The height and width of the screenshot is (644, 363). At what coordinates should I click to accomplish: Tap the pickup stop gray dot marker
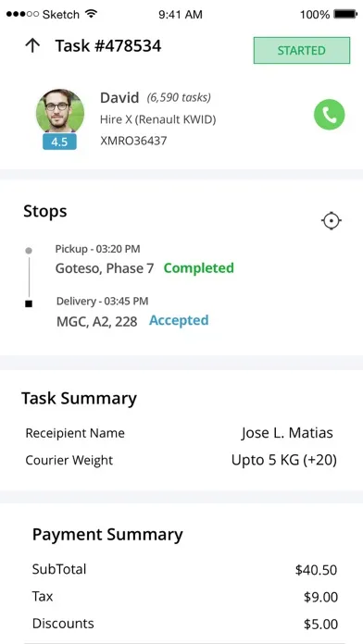tap(29, 251)
